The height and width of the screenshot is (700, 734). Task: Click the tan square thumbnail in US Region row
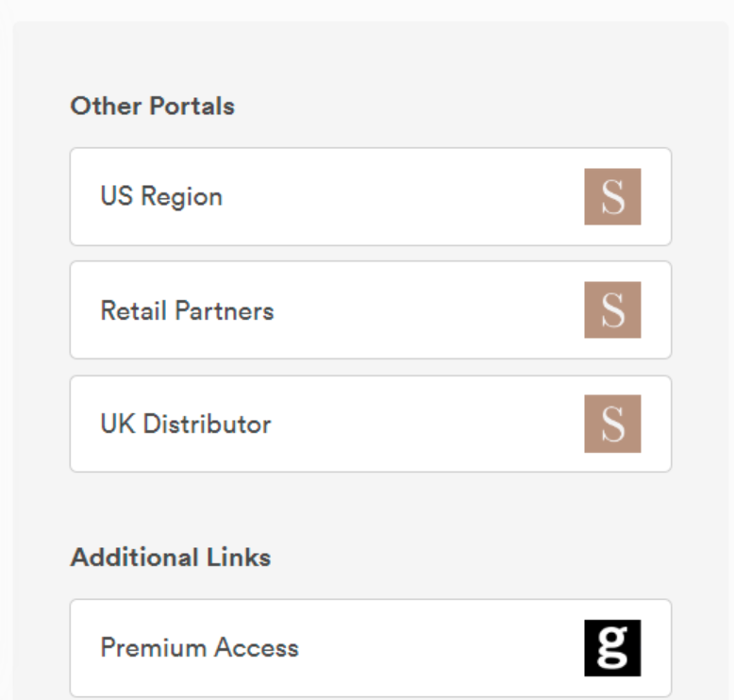pos(612,196)
